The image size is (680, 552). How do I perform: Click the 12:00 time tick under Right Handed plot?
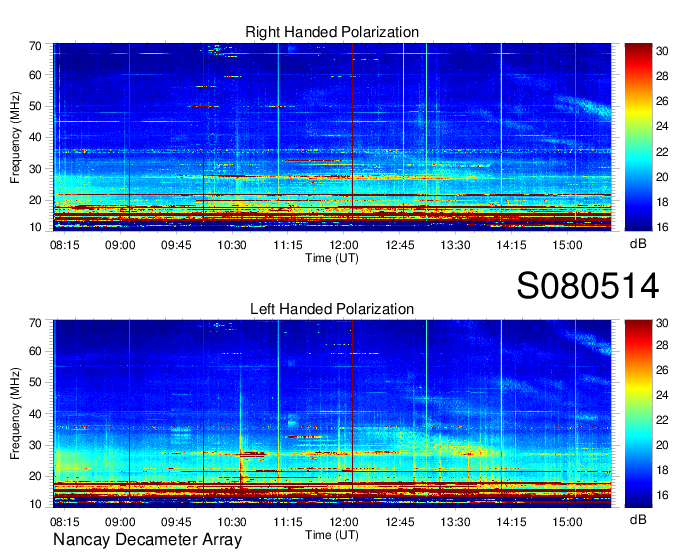344,245
